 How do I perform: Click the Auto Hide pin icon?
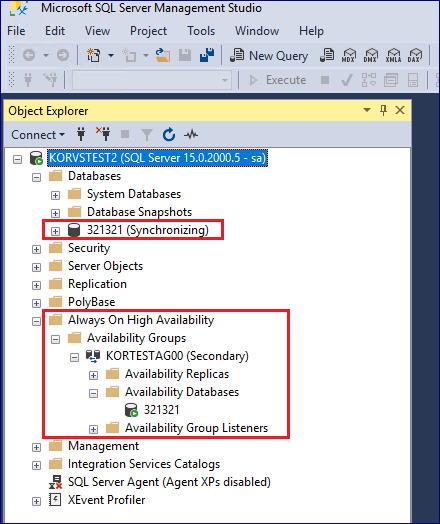[x=384, y=110]
